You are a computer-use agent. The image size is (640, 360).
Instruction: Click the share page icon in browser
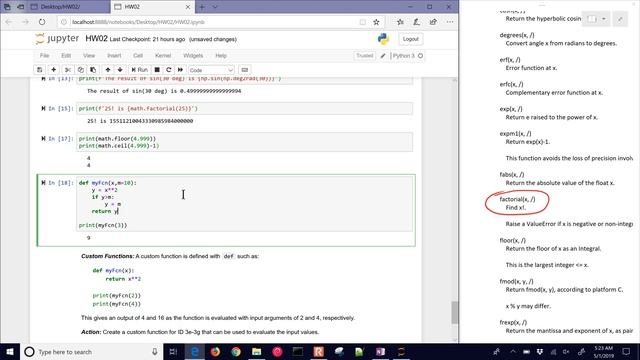(433, 22)
